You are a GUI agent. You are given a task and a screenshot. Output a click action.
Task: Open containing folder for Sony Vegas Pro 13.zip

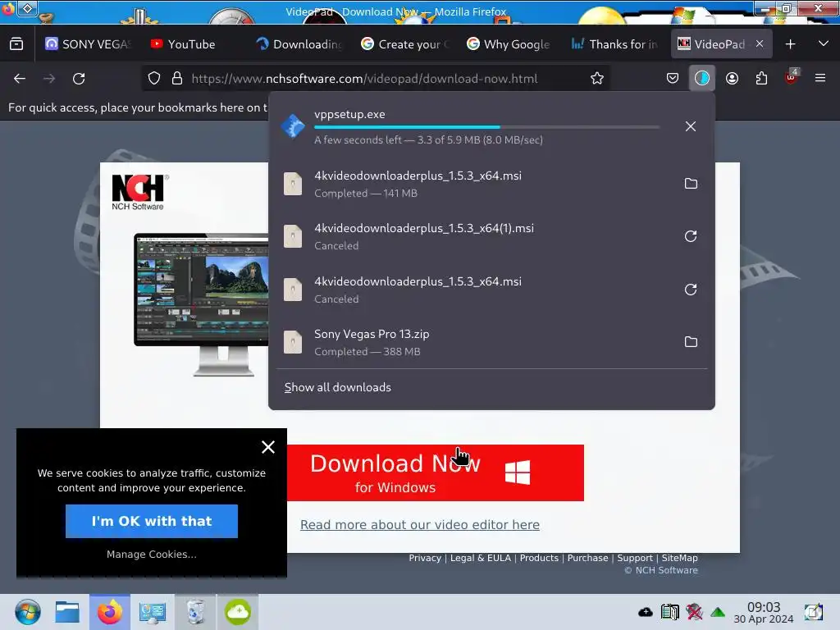(691, 342)
